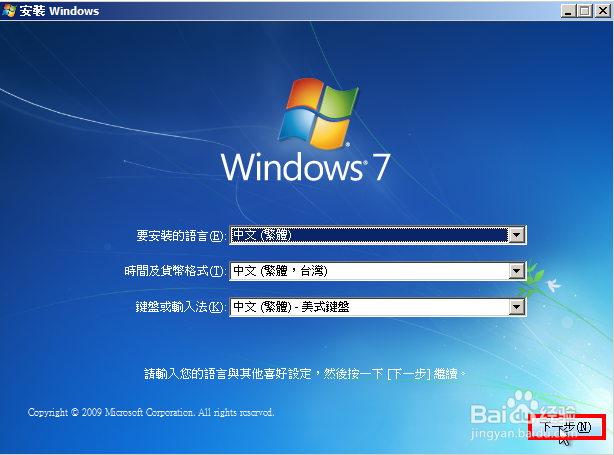Click the 要安裝的語言(E) label
Viewport: 614px width, 455px height.
click(x=181, y=236)
